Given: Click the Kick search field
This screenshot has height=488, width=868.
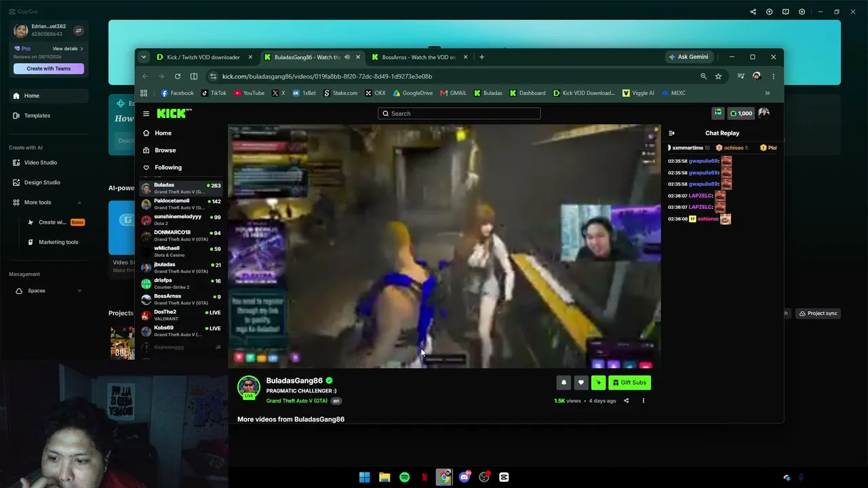Looking at the screenshot, I should click(459, 114).
